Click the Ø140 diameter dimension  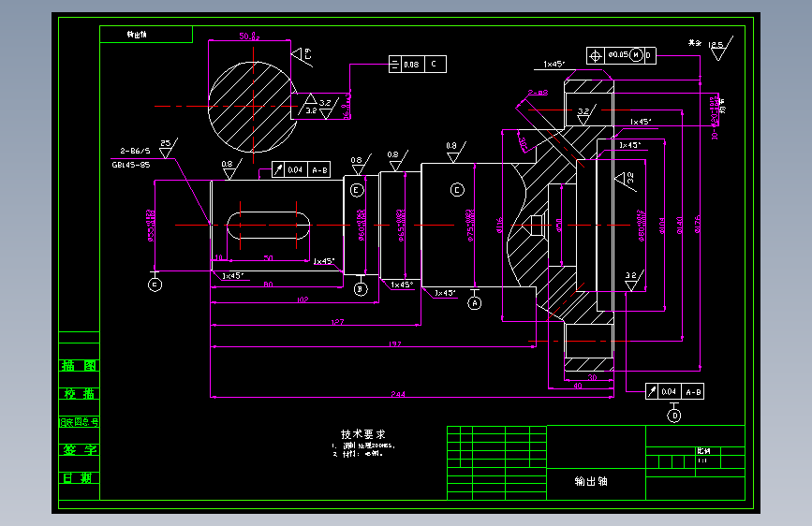679,226
